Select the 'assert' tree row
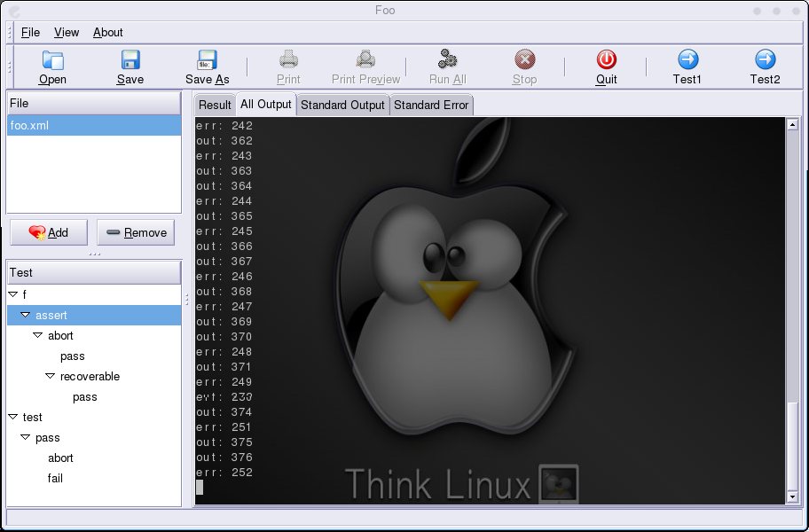Screen dimensions: 809x532 coord(94,315)
